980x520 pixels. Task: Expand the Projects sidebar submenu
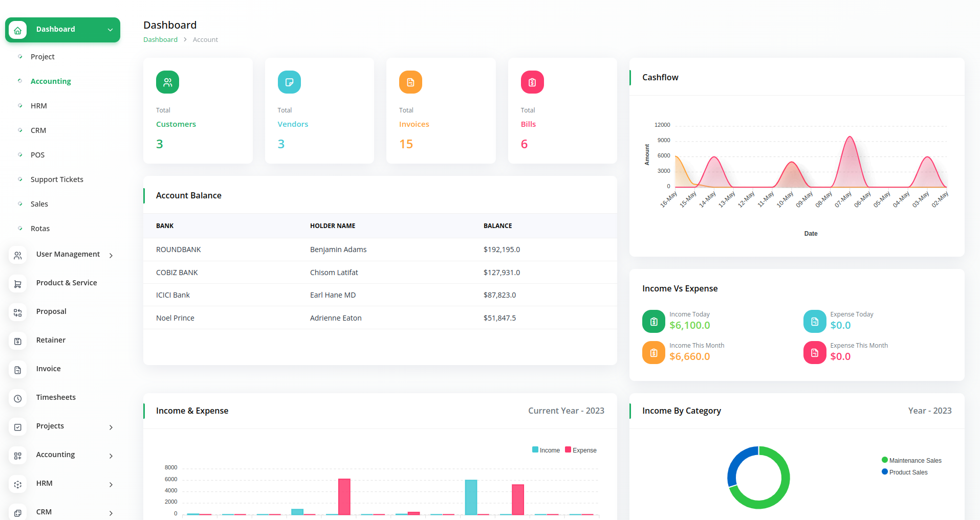tap(111, 427)
